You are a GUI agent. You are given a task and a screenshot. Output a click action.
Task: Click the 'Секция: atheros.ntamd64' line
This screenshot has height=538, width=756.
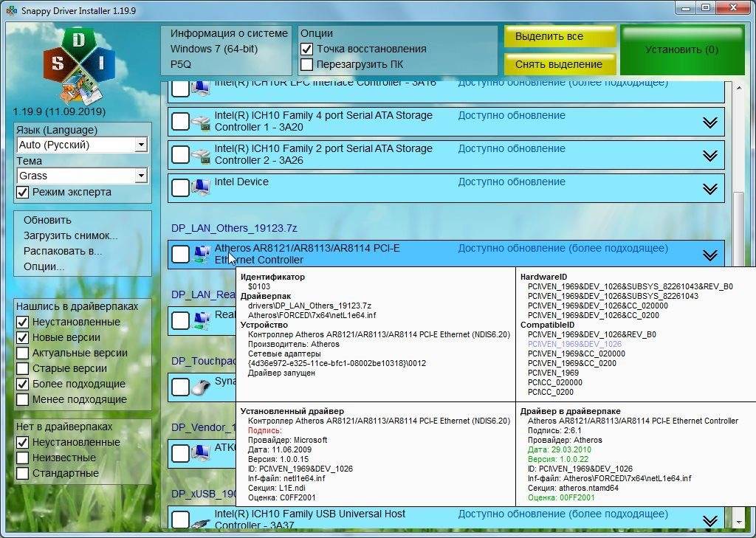[573, 488]
